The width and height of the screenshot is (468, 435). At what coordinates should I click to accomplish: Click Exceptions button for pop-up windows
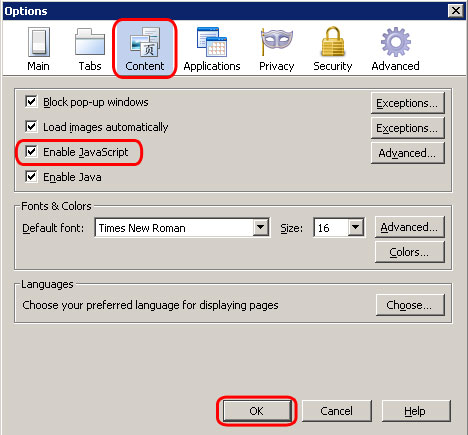(x=407, y=103)
